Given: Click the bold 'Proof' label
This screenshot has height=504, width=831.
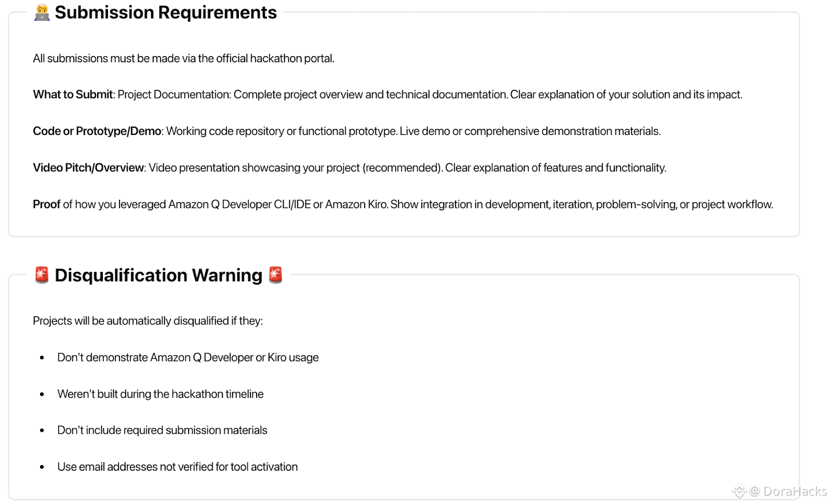Looking at the screenshot, I should click(47, 205).
